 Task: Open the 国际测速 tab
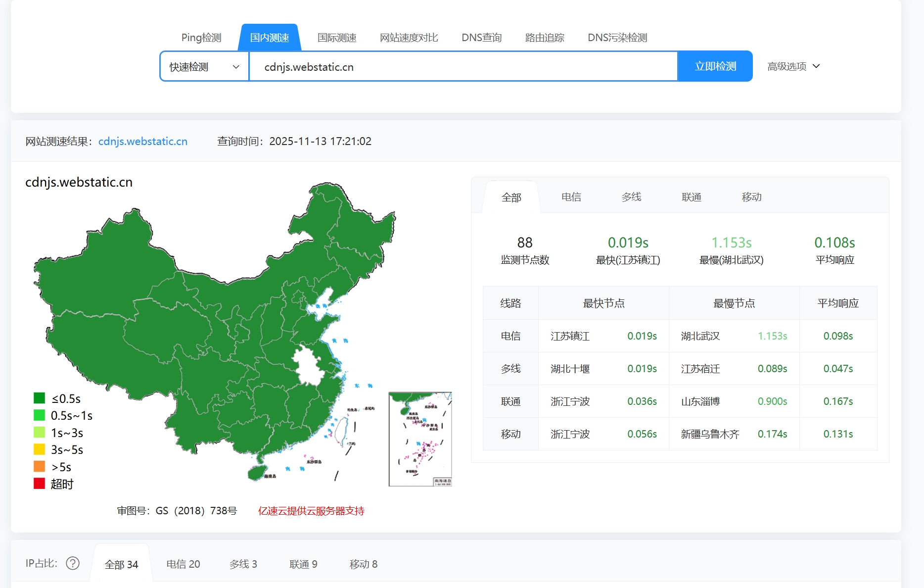[x=337, y=38]
